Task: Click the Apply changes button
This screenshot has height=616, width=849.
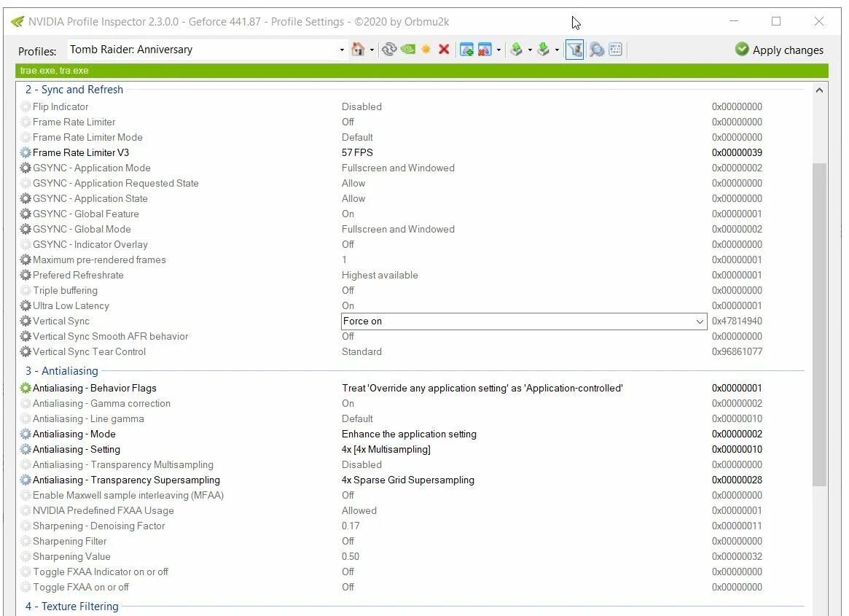Action: pyautogui.click(x=779, y=50)
